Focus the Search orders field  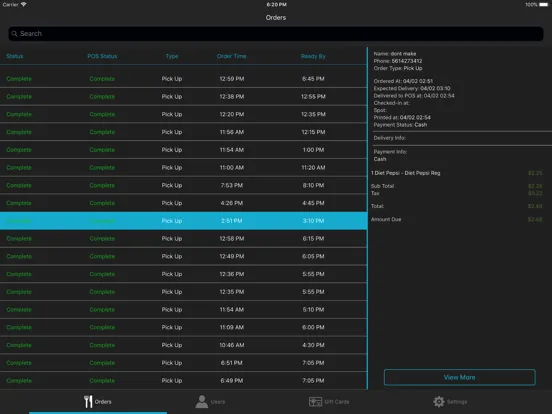276,34
